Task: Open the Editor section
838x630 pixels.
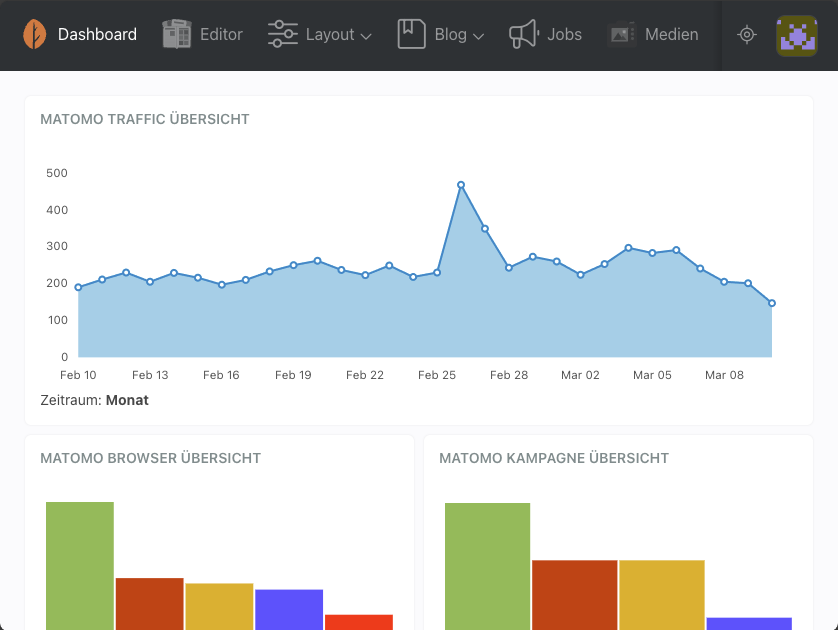Action: [221, 34]
